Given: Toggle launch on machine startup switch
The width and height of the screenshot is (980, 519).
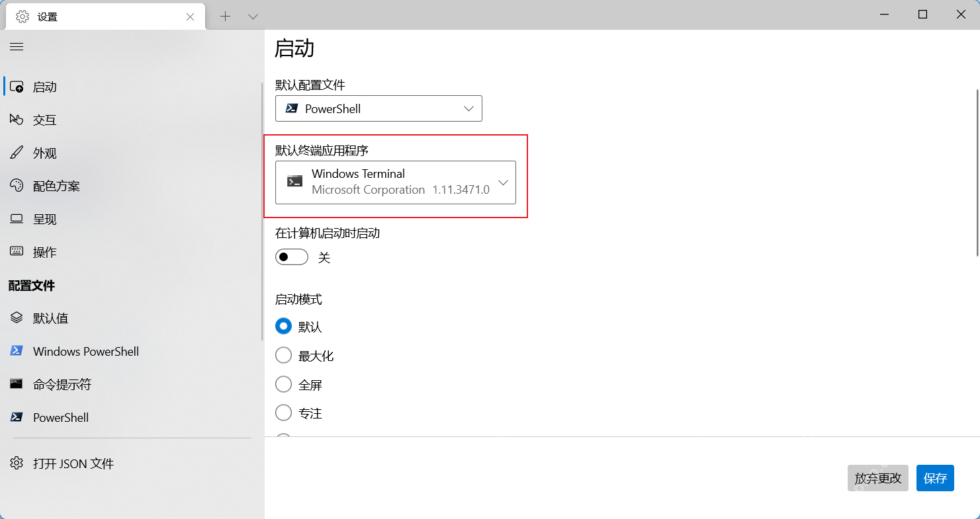Looking at the screenshot, I should (292, 257).
